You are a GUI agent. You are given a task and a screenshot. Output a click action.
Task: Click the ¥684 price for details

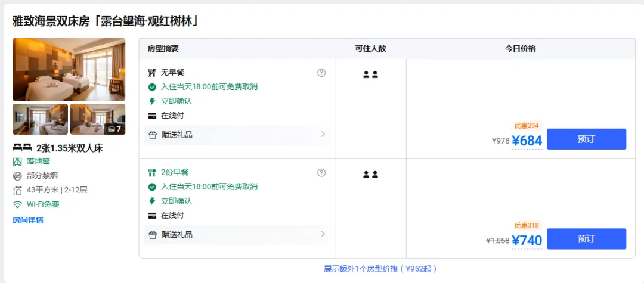(527, 141)
